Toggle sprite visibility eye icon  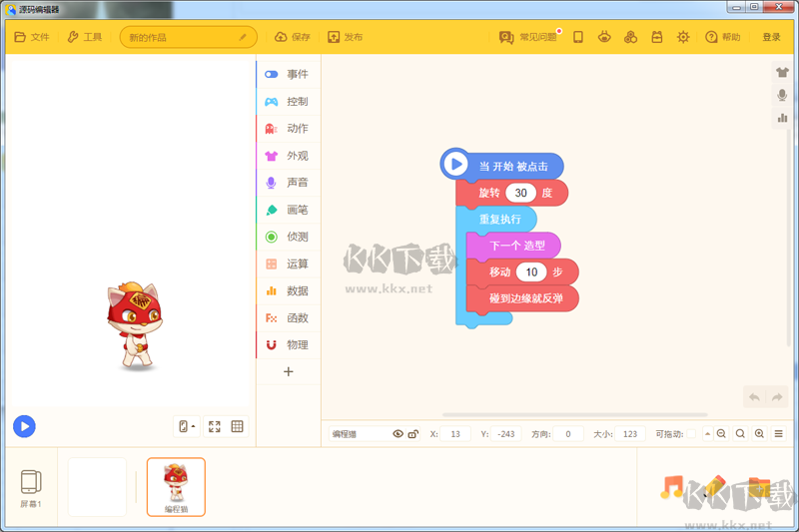pos(398,434)
